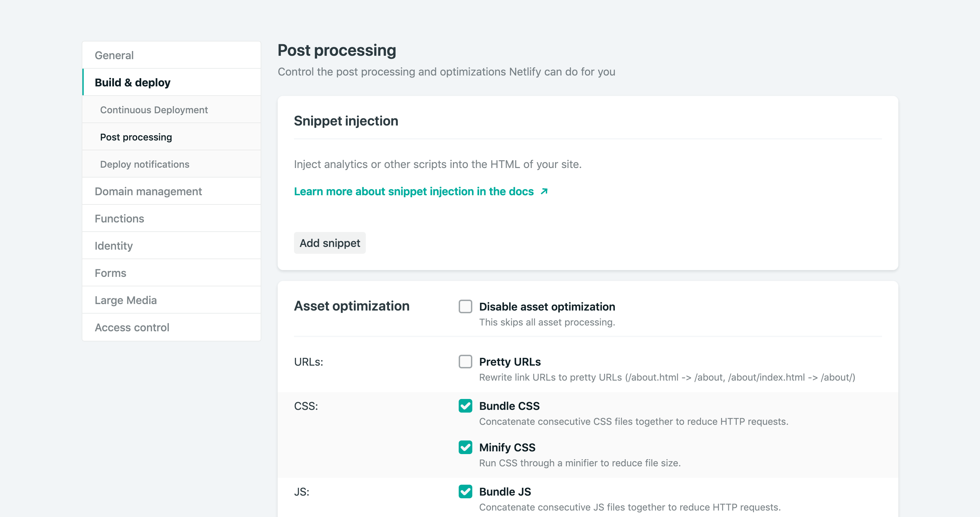Image resolution: width=980 pixels, height=517 pixels.
Task: Select Build & deploy sidebar item
Action: [132, 83]
